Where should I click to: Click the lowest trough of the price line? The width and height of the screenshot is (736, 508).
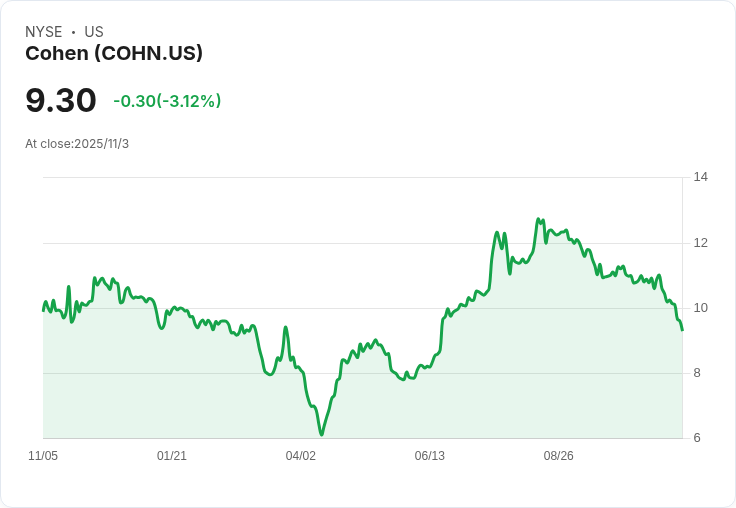(x=322, y=435)
